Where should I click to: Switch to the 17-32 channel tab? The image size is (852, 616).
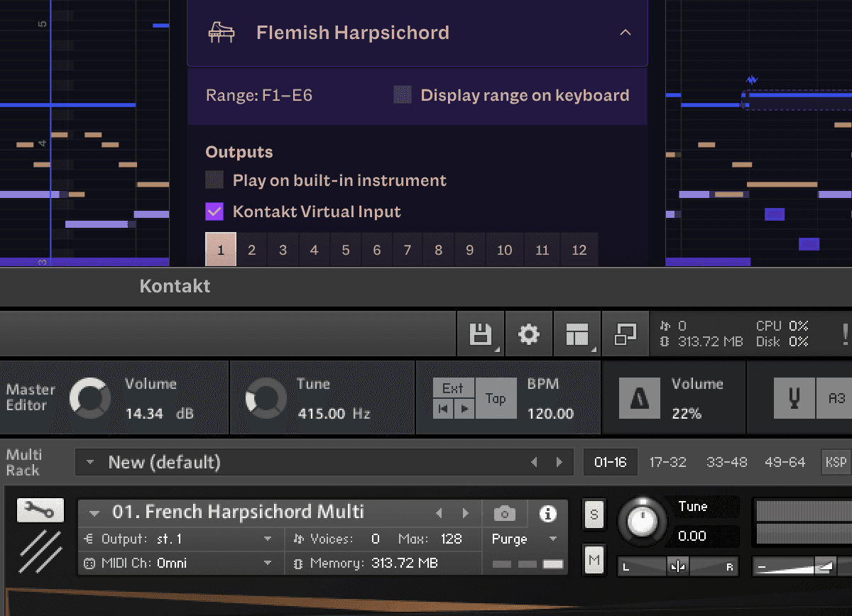667,461
